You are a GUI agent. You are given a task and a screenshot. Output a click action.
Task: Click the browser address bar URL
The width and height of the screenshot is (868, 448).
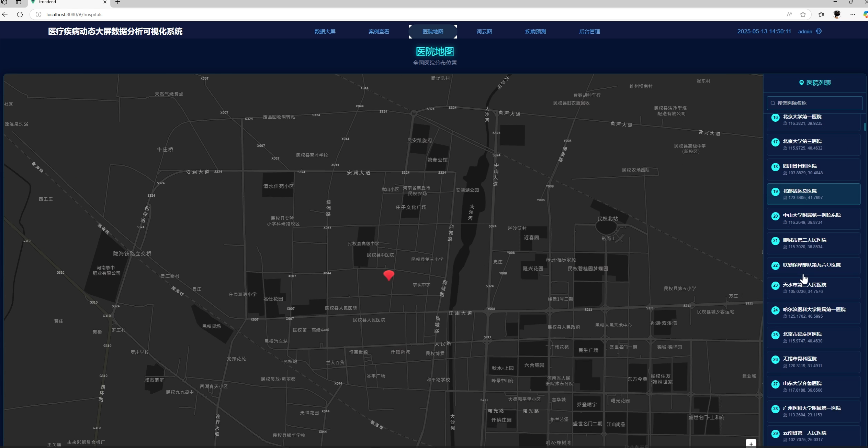click(74, 14)
